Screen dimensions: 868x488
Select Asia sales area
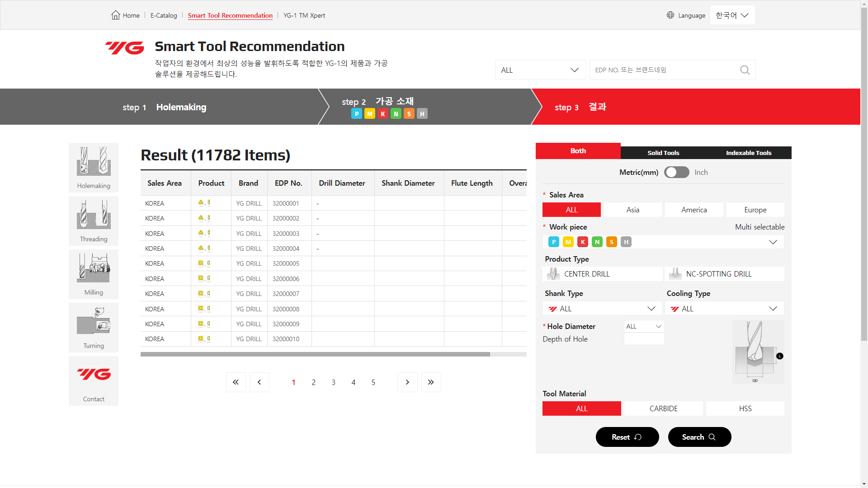pos(633,210)
